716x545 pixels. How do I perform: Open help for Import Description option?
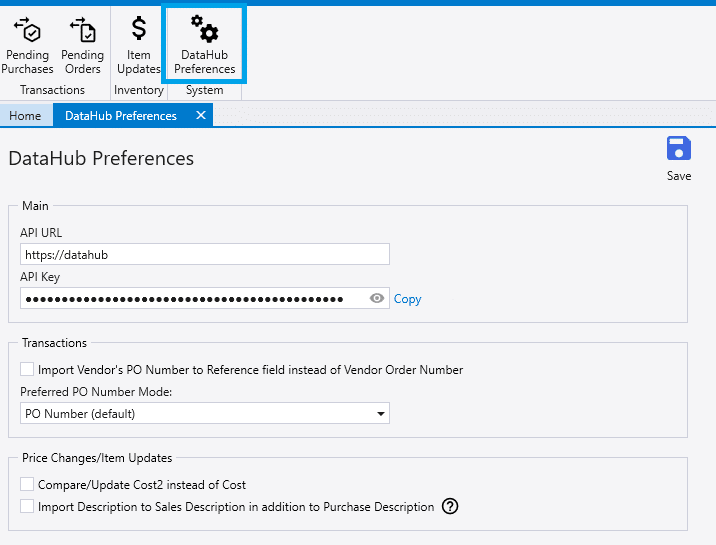tap(450, 506)
